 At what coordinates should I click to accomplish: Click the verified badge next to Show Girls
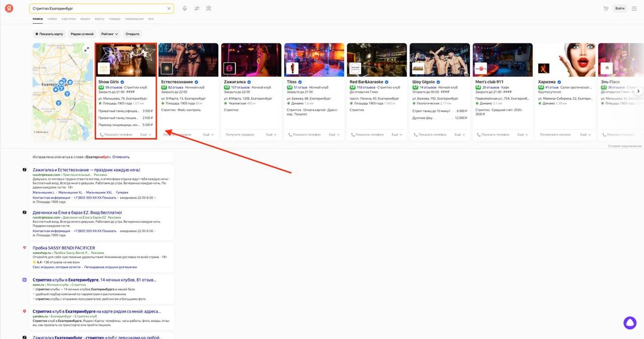pyautogui.click(x=122, y=82)
